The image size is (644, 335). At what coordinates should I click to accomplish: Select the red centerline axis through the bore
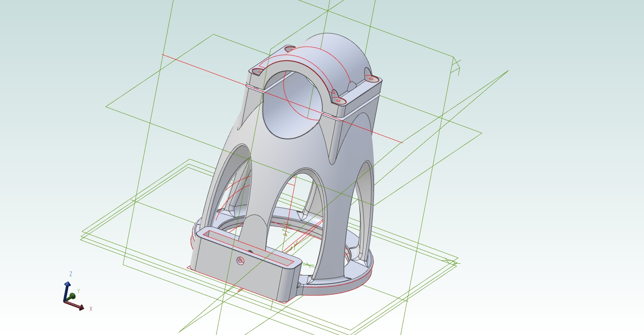(x=282, y=99)
